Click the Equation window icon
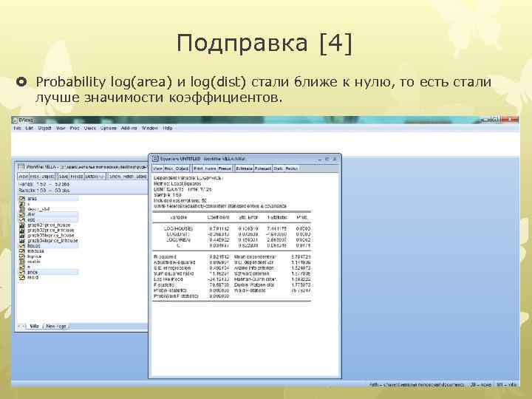Viewport: 532px width, 399px height. click(x=155, y=158)
